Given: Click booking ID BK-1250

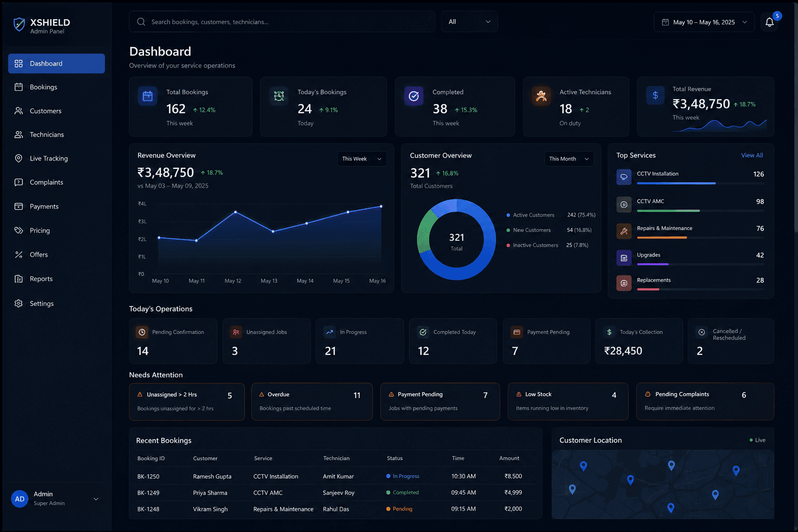Looking at the screenshot, I should pyautogui.click(x=148, y=476).
